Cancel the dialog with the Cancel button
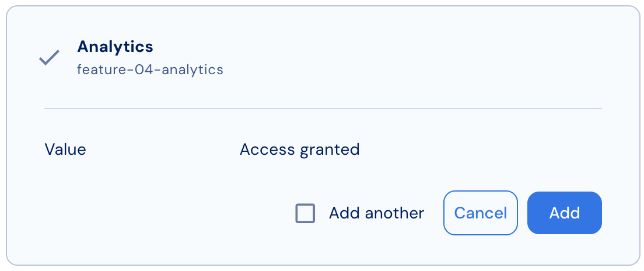The image size is (644, 271). coord(481,213)
